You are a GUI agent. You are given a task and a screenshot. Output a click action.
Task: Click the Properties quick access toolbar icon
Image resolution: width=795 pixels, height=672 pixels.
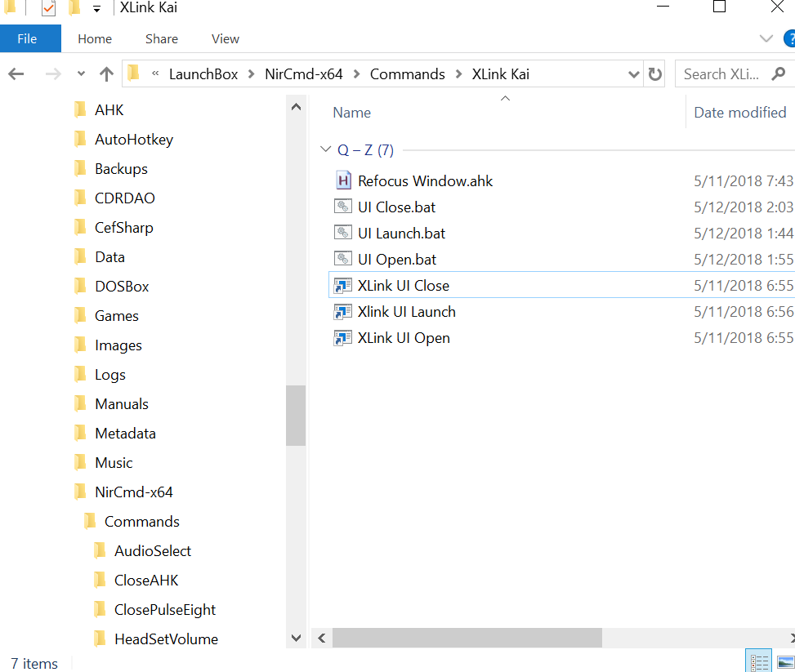pos(48,7)
